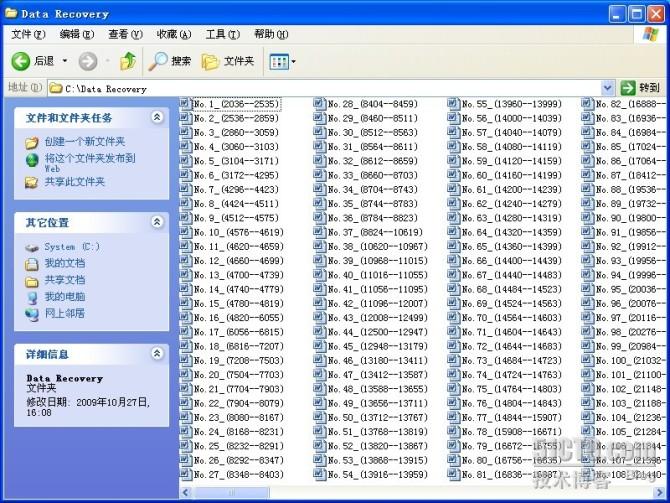Viewport: 670px width, 503px height.
Task: Open the 收藏(A) menu
Action: (x=174, y=34)
